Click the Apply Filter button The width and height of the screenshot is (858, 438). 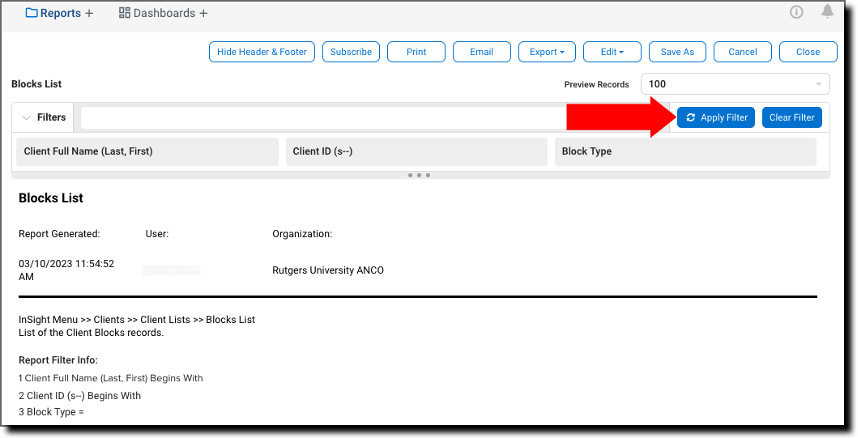tap(715, 118)
